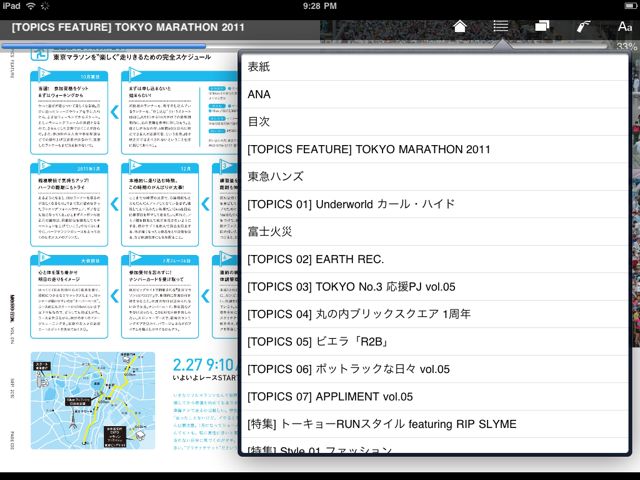Open the table of contents list icon
The image size is (640, 480).
(x=500, y=26)
